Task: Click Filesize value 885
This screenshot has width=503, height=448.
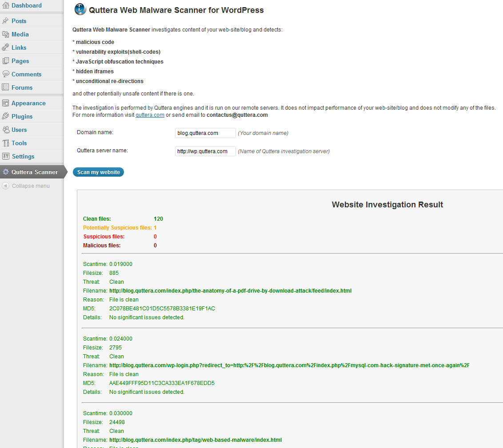Action: pos(114,273)
